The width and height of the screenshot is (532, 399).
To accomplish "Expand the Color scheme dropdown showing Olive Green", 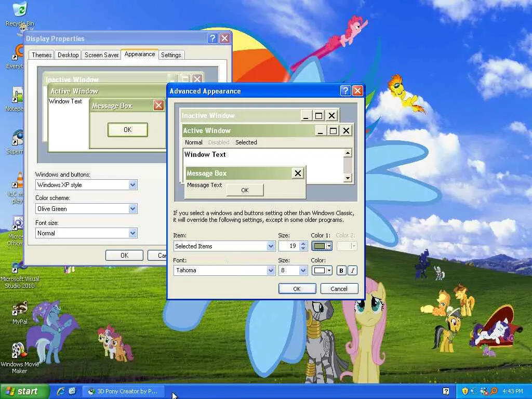I will (x=132, y=209).
